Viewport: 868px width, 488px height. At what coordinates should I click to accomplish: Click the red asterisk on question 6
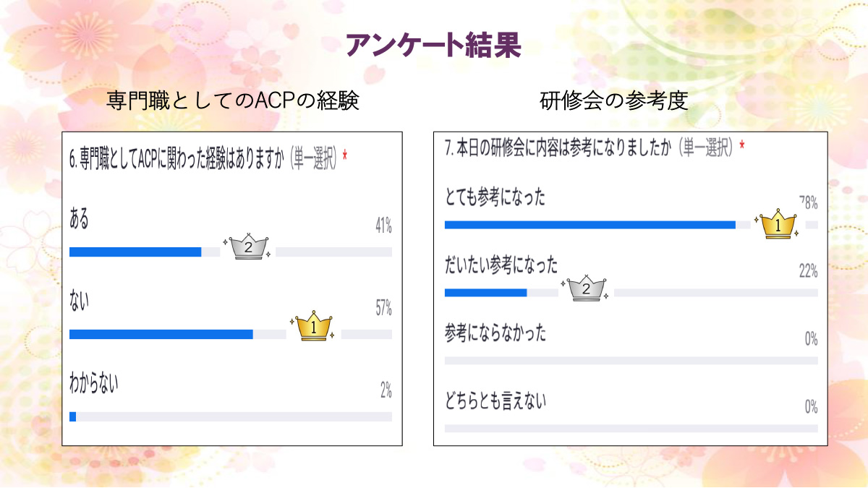click(345, 156)
